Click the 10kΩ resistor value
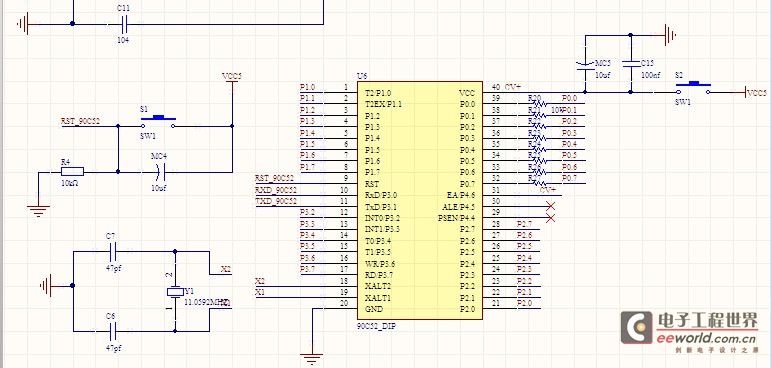Image resolution: width=771 pixels, height=368 pixels. pyautogui.click(x=71, y=184)
